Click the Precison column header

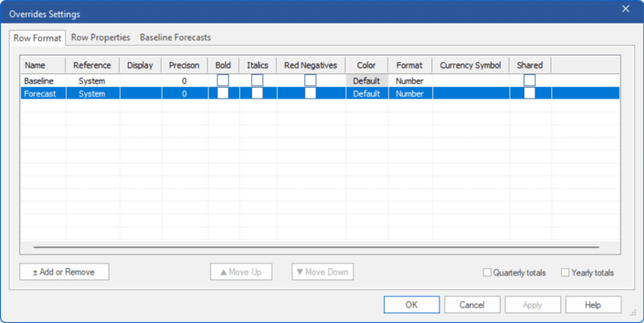pyautogui.click(x=184, y=65)
